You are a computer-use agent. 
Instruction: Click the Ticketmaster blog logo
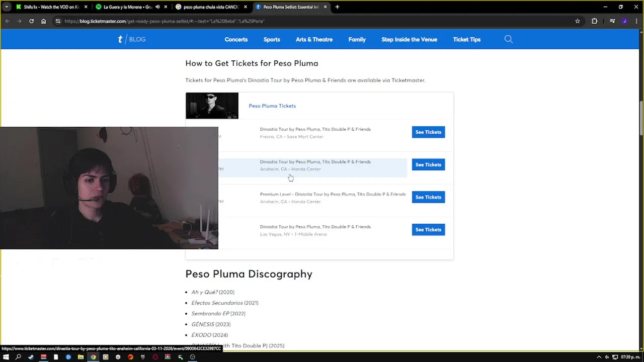[131, 39]
